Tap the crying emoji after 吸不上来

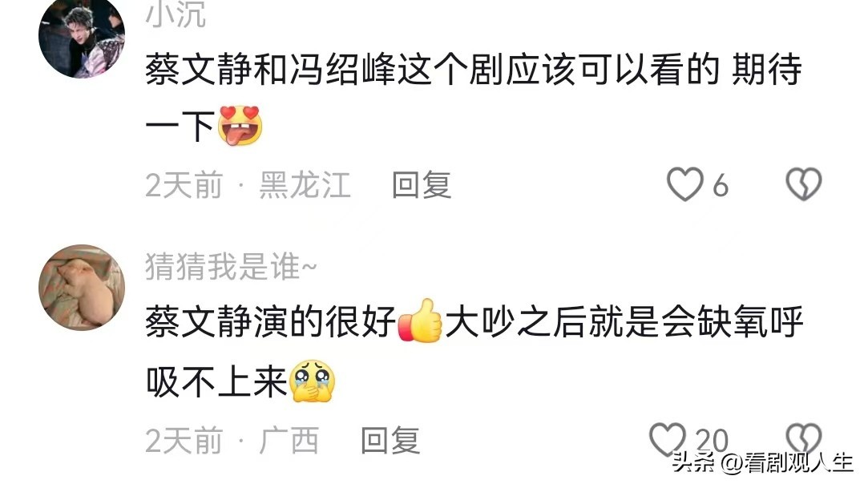313,381
